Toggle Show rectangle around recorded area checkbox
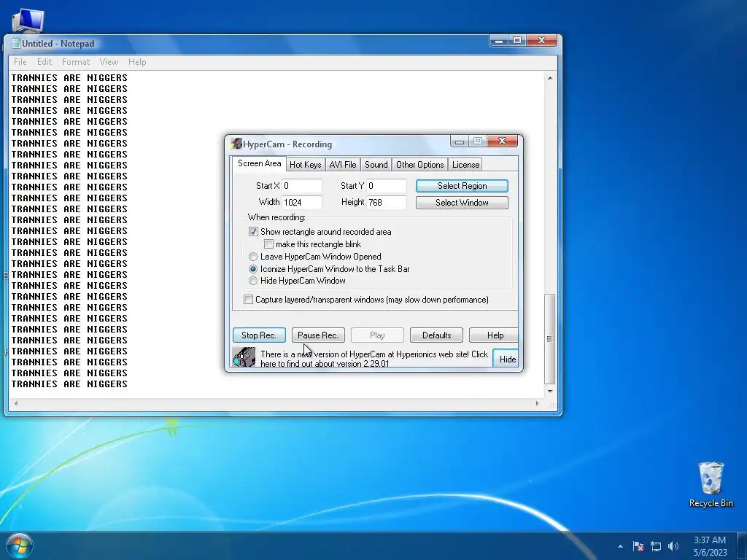This screenshot has height=560, width=747. [x=253, y=232]
